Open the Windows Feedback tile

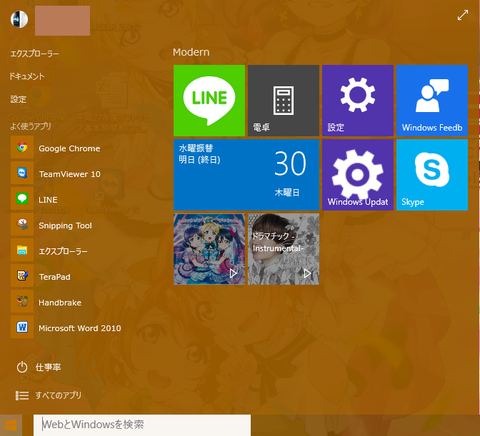coord(432,100)
